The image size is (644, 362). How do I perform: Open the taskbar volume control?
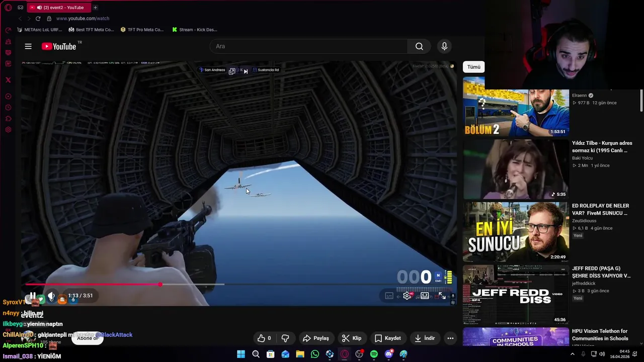click(602, 354)
